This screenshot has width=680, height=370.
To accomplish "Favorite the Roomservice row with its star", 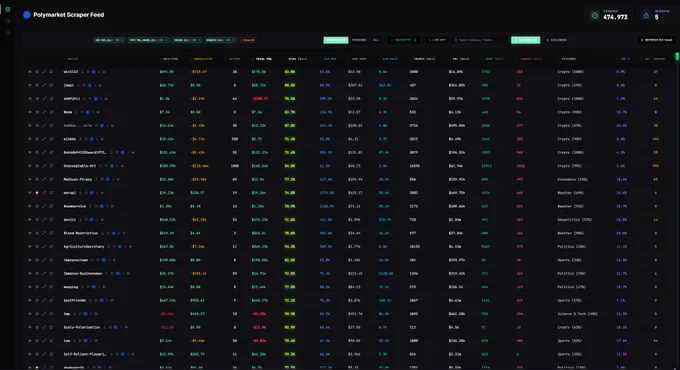I will (37, 206).
